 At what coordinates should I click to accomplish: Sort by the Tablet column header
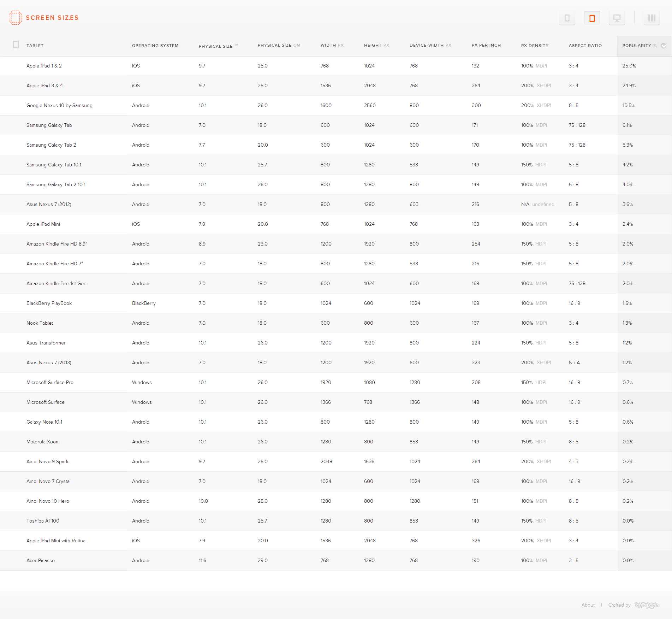point(35,46)
